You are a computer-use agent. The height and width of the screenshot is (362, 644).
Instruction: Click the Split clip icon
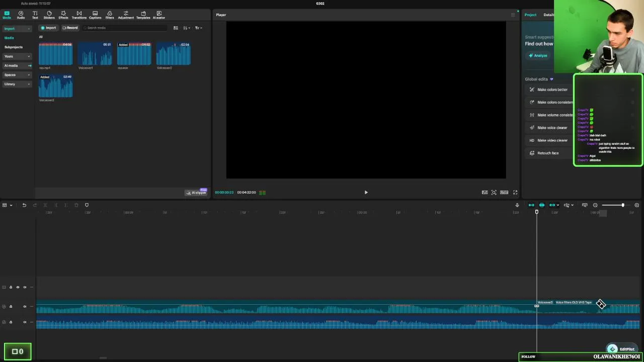(45, 205)
